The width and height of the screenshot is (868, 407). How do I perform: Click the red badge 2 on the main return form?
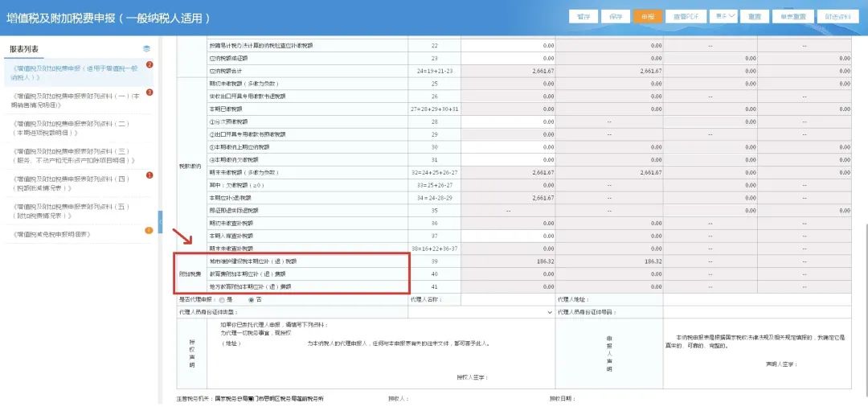point(149,65)
